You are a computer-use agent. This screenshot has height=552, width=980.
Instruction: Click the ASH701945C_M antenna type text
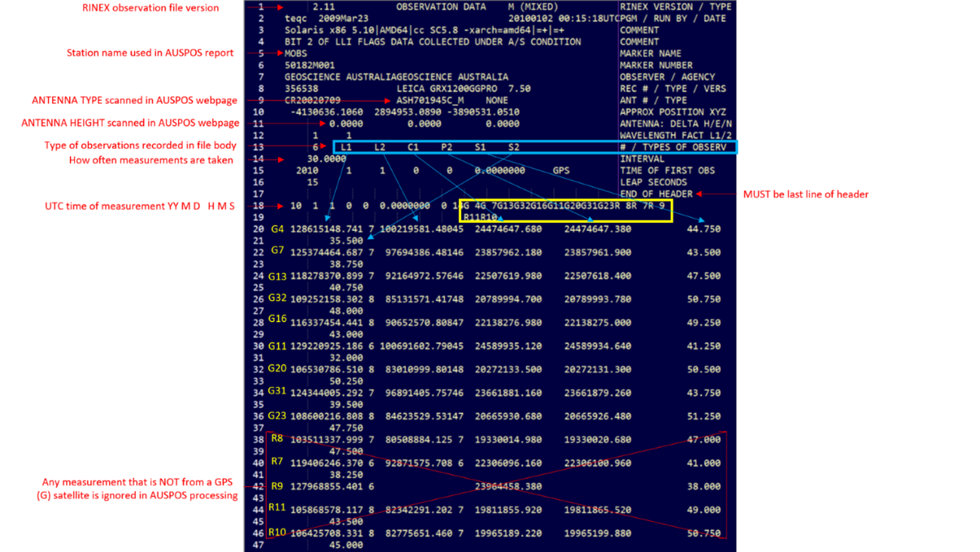tap(430, 100)
